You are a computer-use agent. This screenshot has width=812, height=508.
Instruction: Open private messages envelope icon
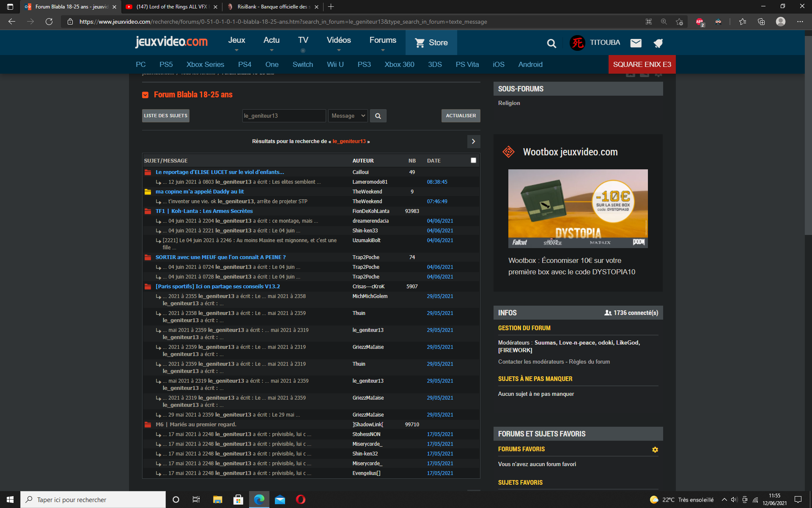pyautogui.click(x=636, y=43)
